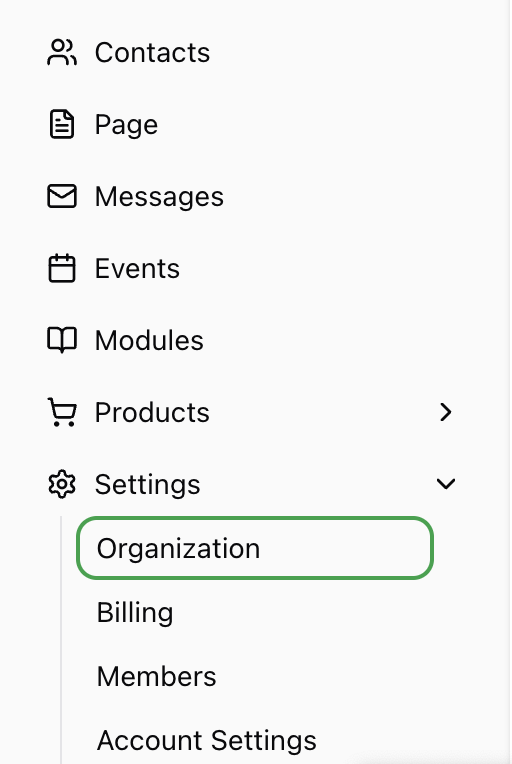Click the Settings label text

[x=148, y=485]
